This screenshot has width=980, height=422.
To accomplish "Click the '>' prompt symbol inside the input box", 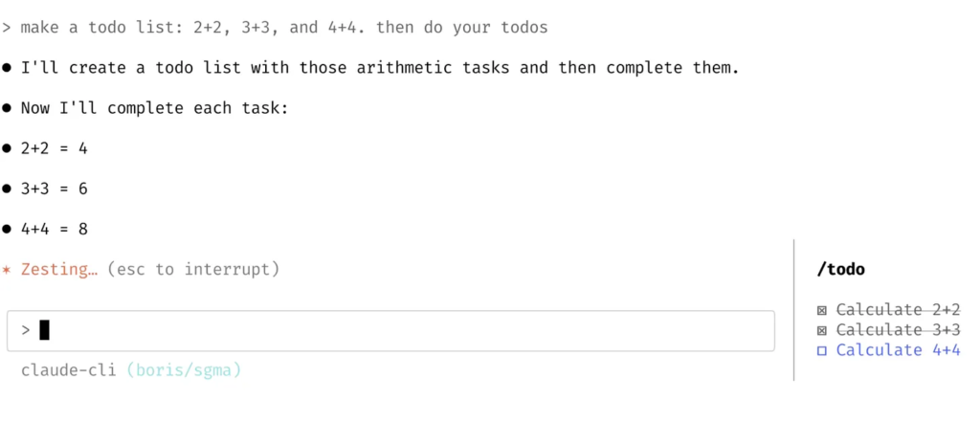I will tap(26, 330).
